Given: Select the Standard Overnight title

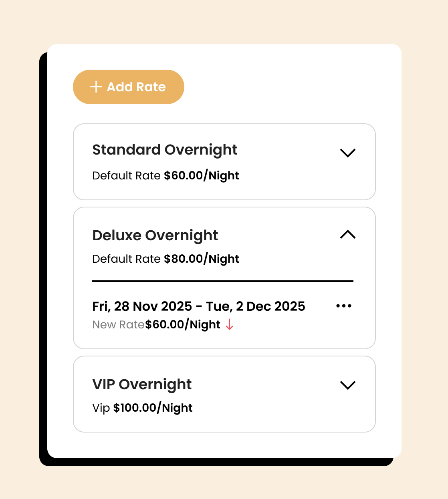Looking at the screenshot, I should [x=165, y=150].
